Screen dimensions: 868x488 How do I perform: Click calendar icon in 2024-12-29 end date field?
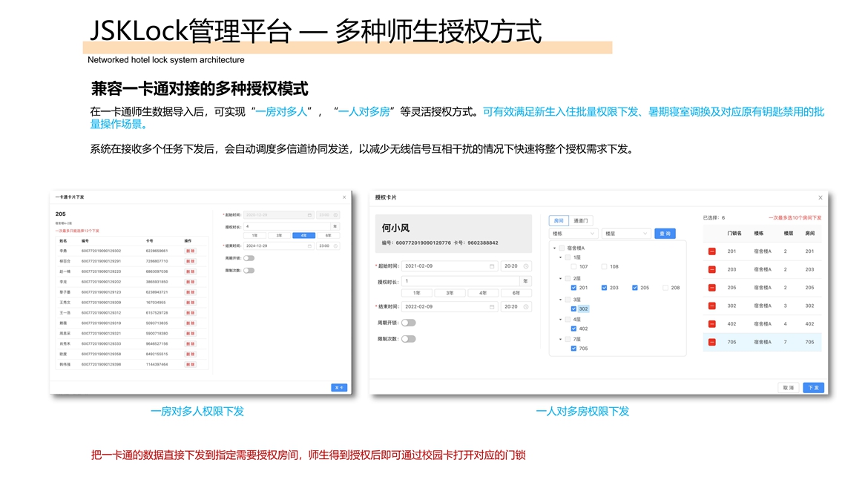click(309, 245)
